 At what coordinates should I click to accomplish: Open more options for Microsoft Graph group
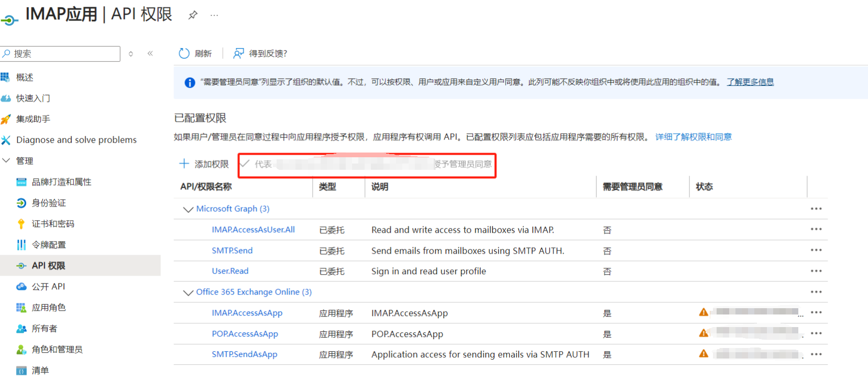(x=816, y=209)
